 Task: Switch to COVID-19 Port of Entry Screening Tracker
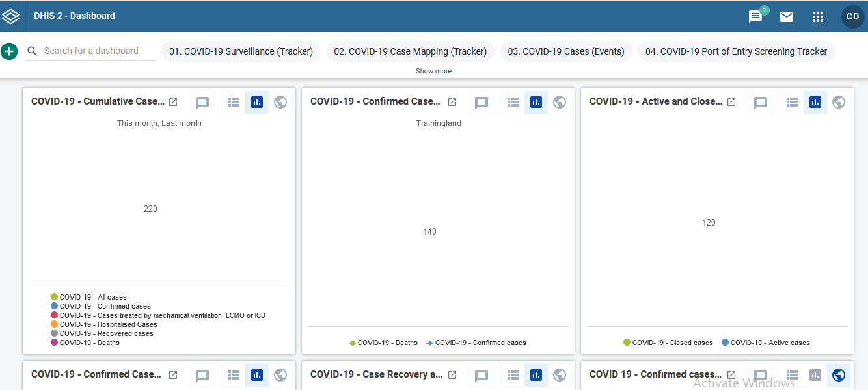(x=736, y=51)
